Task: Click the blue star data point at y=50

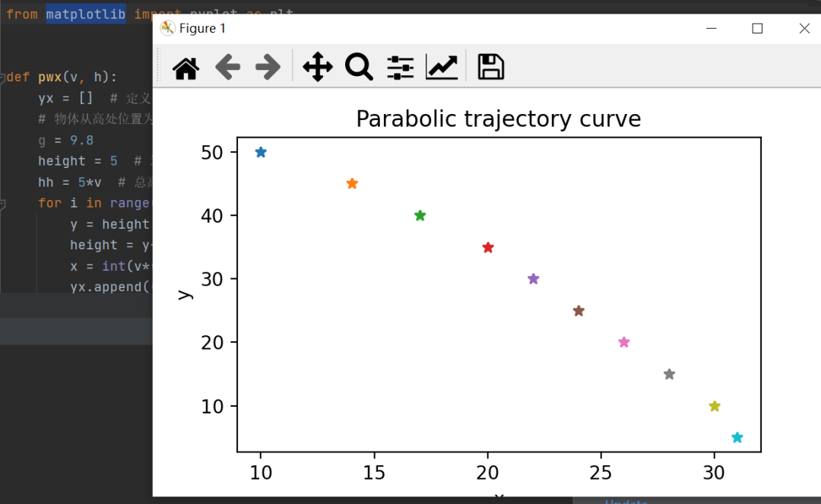Action: click(261, 152)
